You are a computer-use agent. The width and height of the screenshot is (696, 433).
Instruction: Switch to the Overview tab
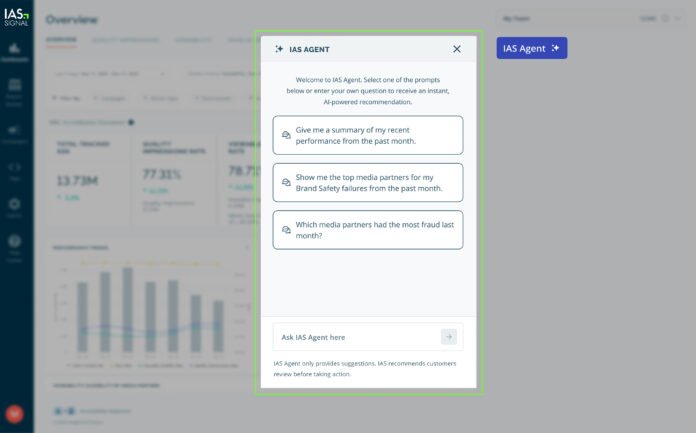60,40
